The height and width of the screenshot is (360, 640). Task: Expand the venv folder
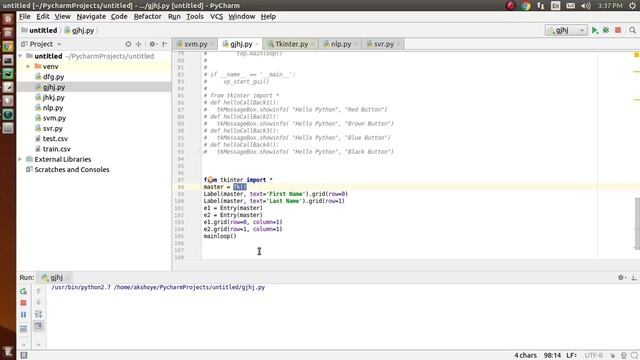(29, 66)
